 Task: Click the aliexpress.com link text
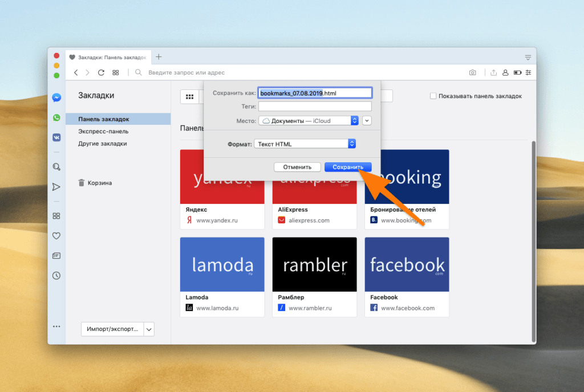[309, 220]
